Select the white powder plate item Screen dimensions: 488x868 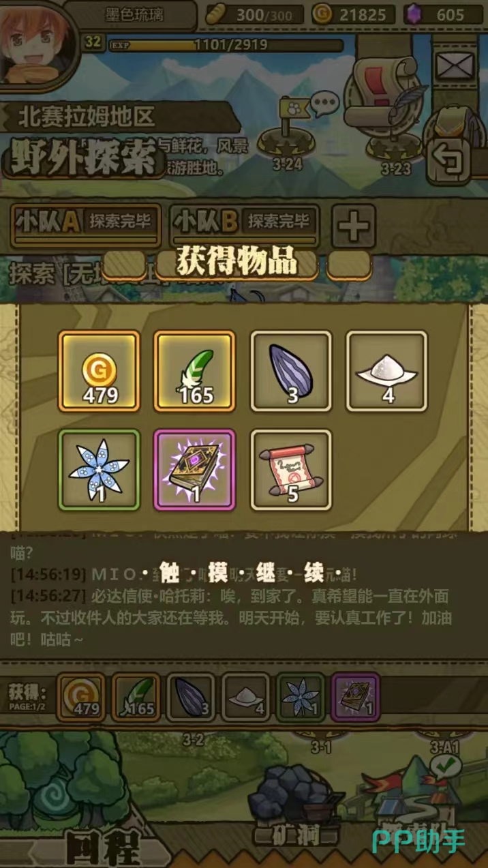[x=387, y=372]
